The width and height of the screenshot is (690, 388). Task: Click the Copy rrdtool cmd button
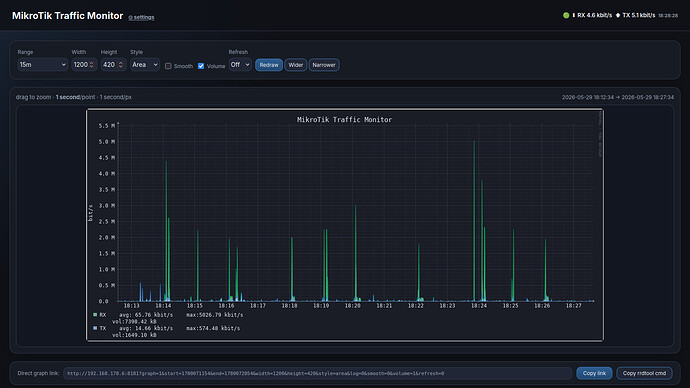click(644, 373)
